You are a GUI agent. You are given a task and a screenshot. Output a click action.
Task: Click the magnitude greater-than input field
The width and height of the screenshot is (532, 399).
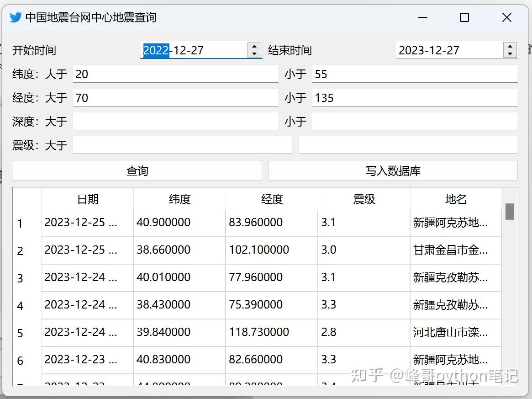point(183,145)
